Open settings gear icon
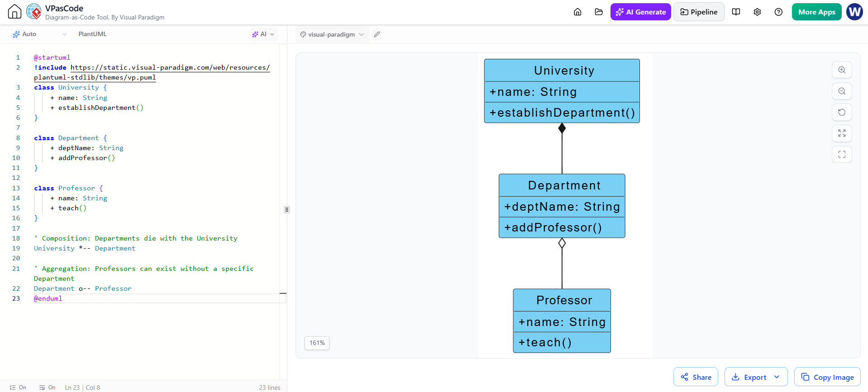868x392 pixels. point(757,12)
